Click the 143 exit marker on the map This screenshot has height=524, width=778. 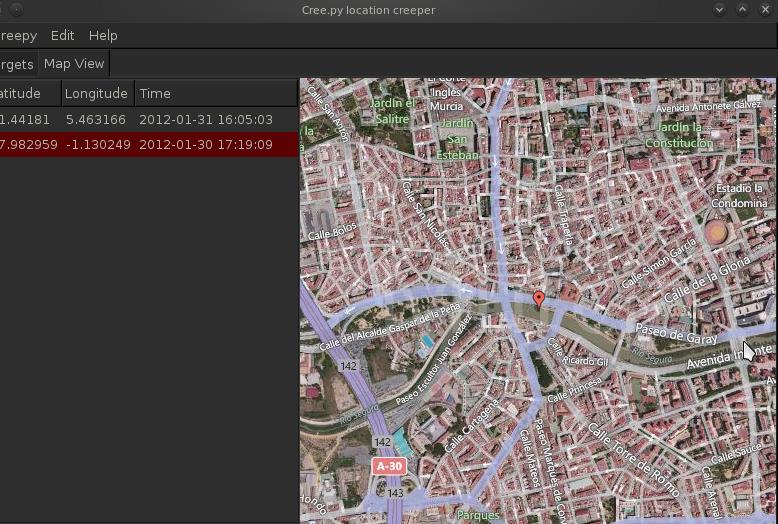[397, 493]
